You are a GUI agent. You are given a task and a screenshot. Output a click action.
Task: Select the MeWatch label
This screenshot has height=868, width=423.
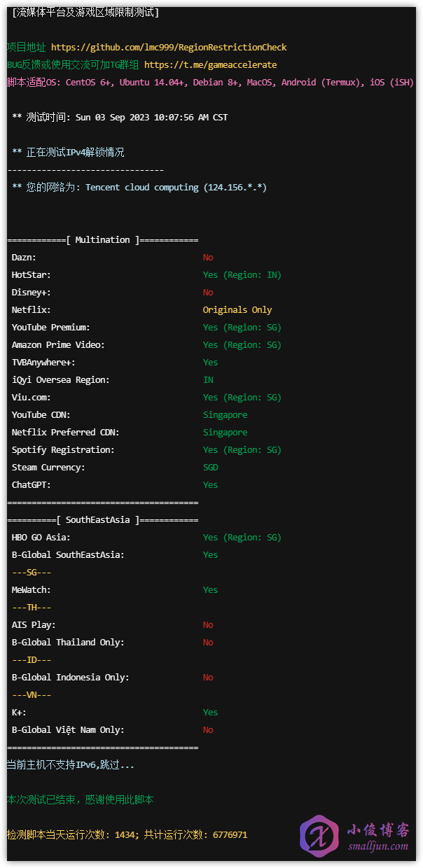coord(32,590)
